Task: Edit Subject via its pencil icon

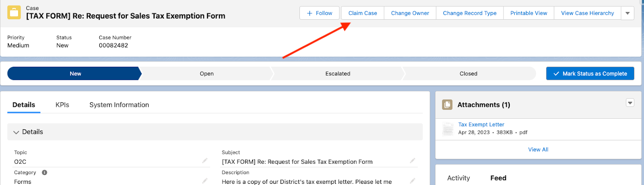Action: click(413, 160)
